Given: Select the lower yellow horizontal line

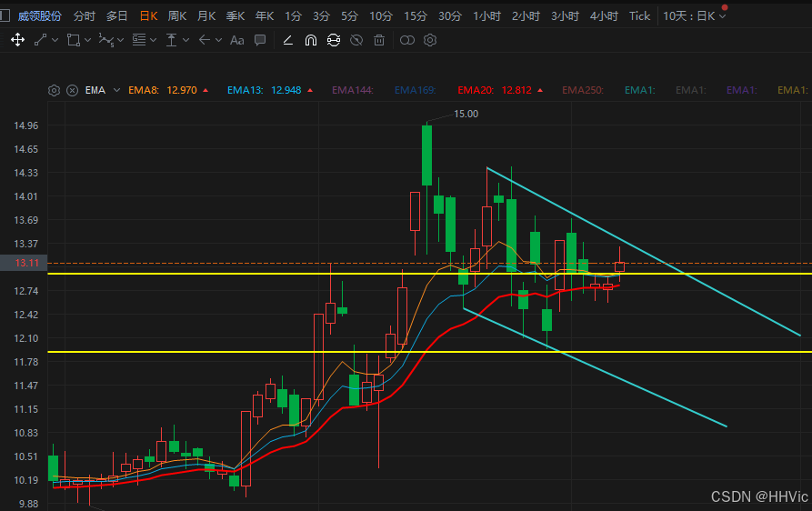Looking at the screenshot, I should point(430,352).
